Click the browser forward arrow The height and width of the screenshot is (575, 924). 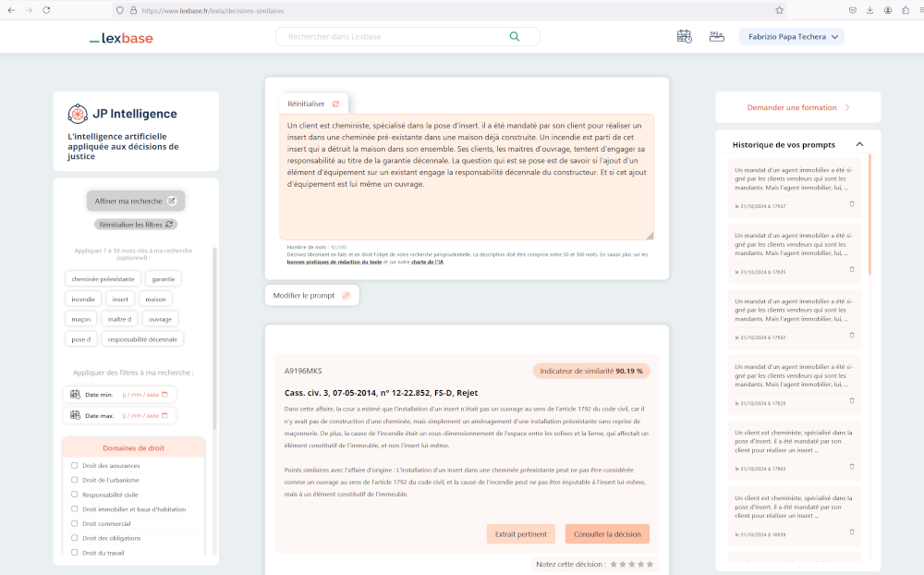tap(29, 10)
